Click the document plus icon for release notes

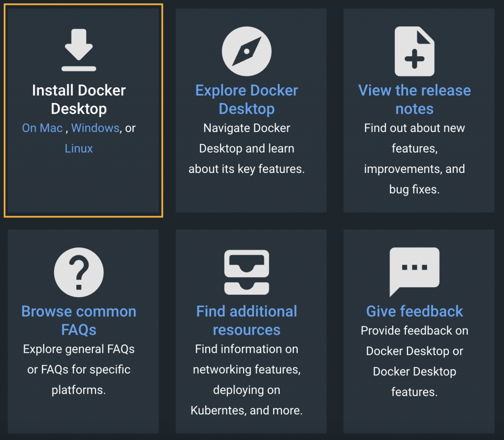(414, 51)
